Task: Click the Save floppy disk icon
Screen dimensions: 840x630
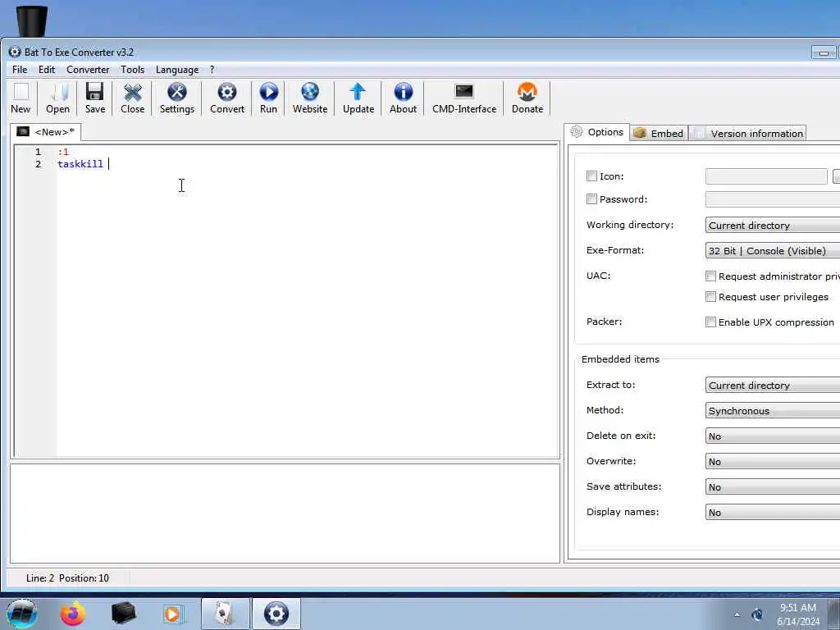Action: 95,92
